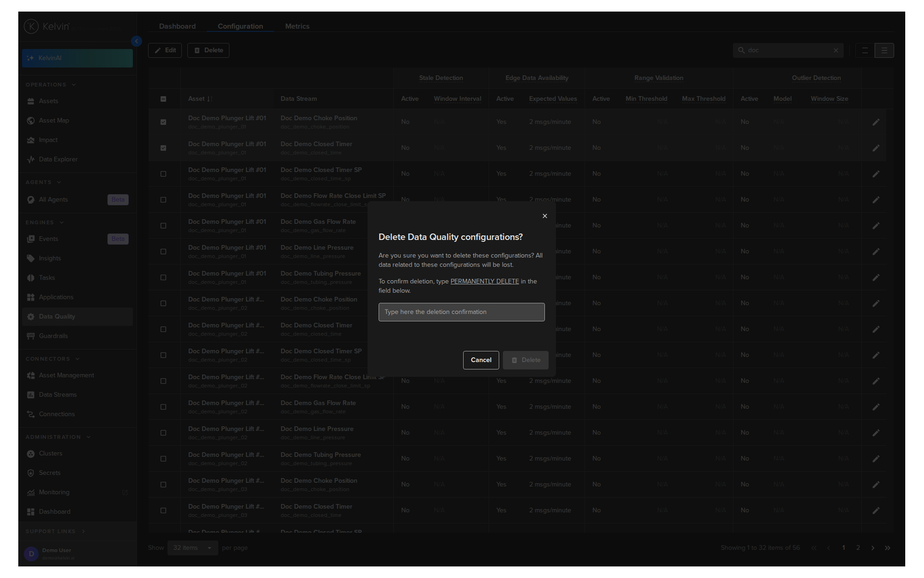Image resolution: width=924 pixels, height=578 pixels.
Task: Close the delete confirmation dialog with X
Action: coord(545,216)
